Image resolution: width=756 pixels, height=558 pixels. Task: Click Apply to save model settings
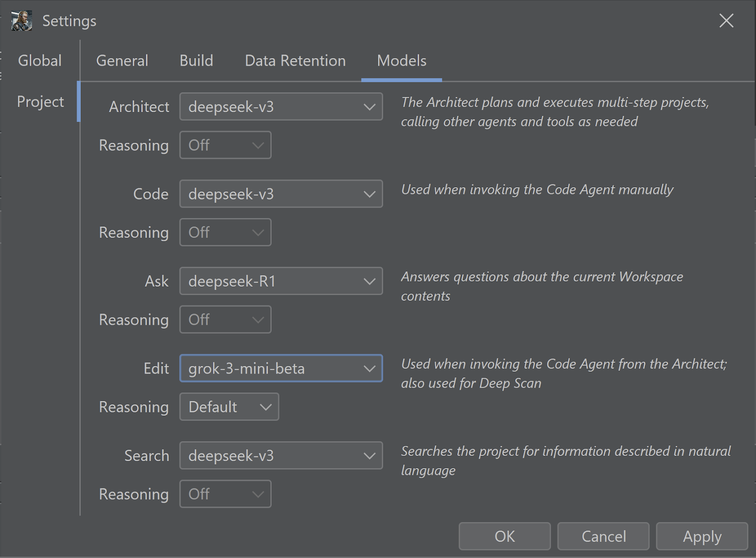point(702,536)
